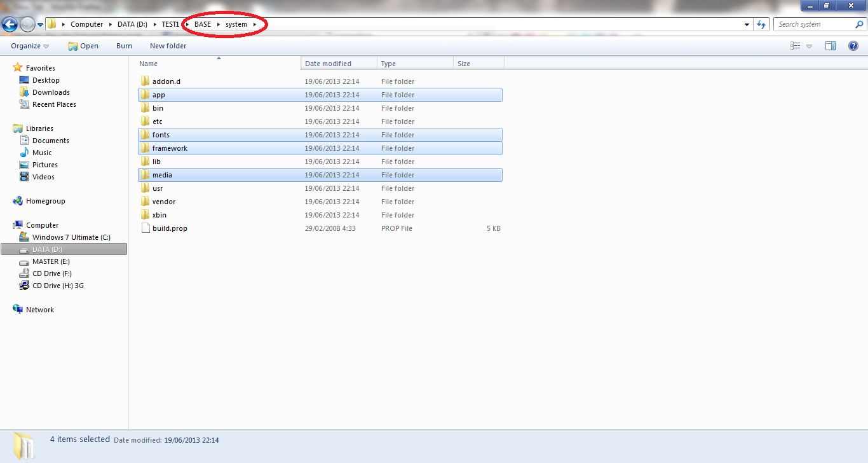Select the usr folder icon
Screen dimensions: 868x463
coord(145,188)
